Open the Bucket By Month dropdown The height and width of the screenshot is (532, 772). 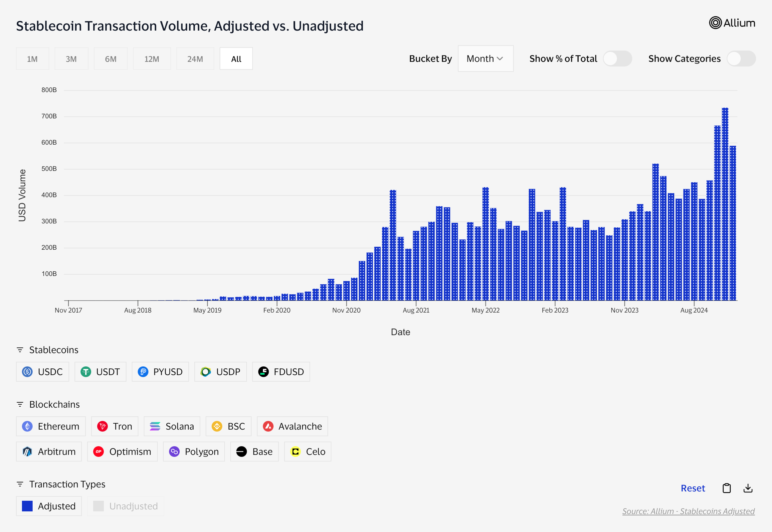485,59
